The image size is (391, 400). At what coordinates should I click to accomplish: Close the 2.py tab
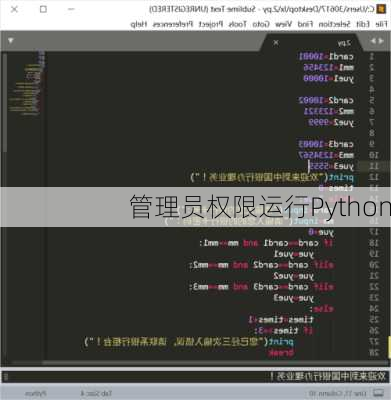[x=276, y=43]
